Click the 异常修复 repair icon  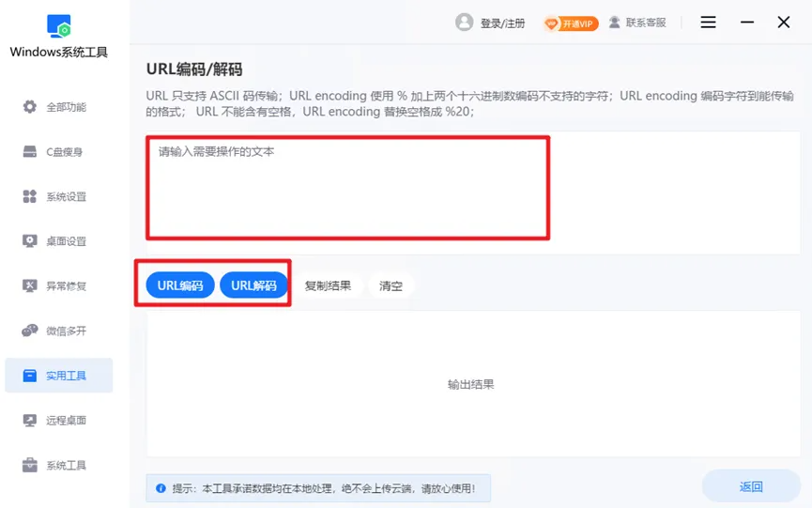(x=29, y=285)
